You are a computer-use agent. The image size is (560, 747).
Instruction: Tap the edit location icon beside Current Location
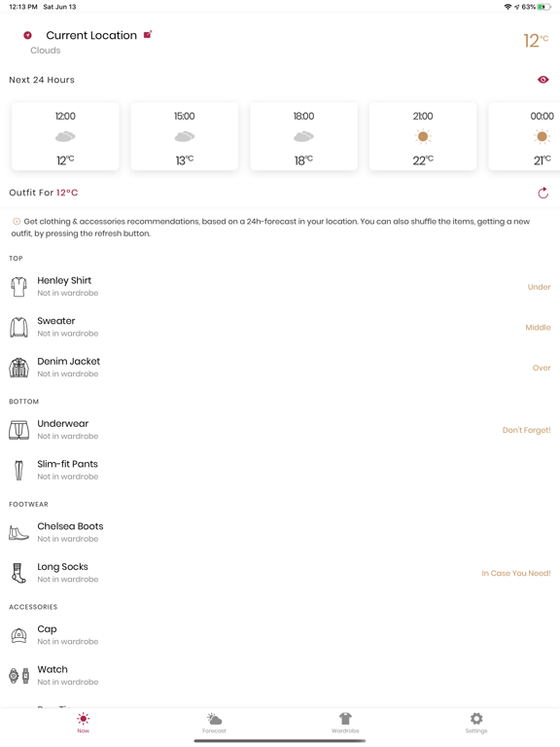coord(148,35)
